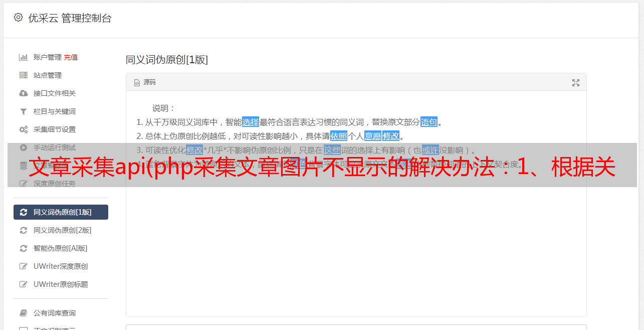Image resolution: width=644 pixels, height=330 pixels.
Task: Open UWriter原创标题 edit icon
Action: 23,284
